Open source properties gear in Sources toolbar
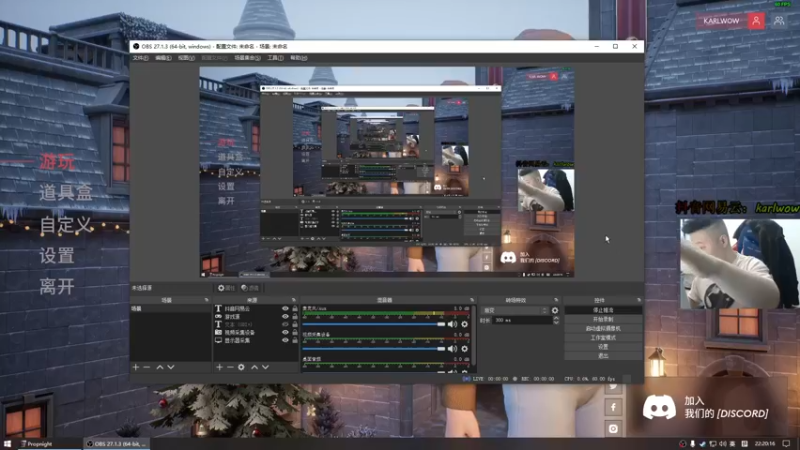This screenshot has width=800, height=450. pyautogui.click(x=241, y=367)
